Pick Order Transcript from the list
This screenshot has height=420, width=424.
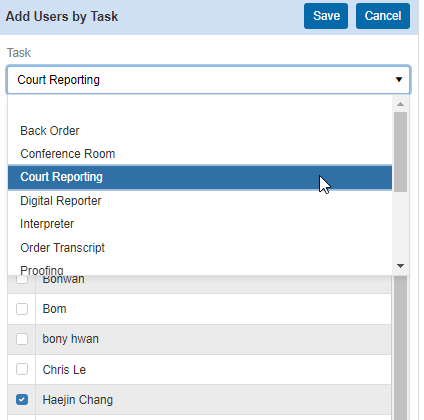pyautogui.click(x=200, y=248)
